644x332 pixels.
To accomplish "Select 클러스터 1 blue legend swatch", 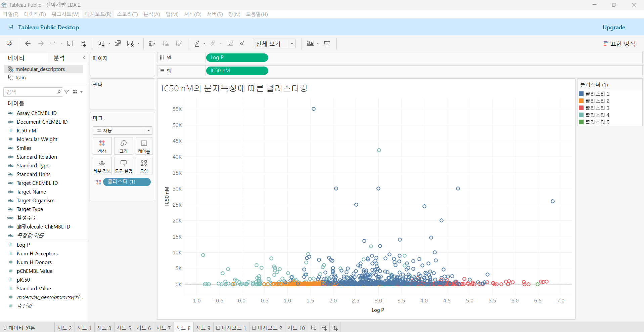I will coord(581,94).
